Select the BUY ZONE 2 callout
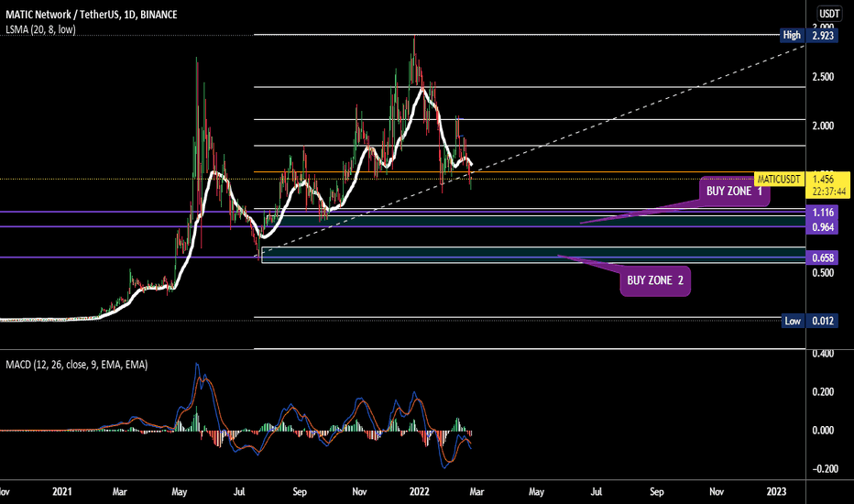854x504 pixels. [x=655, y=280]
